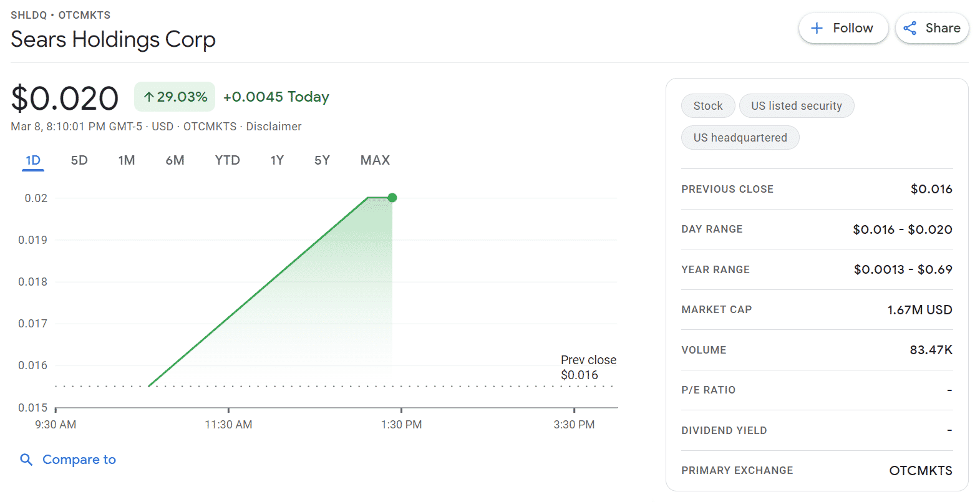Click the Mar 8, 8:10:01 PM timestamp
Viewport: 980px width, 502px height.
(x=76, y=127)
